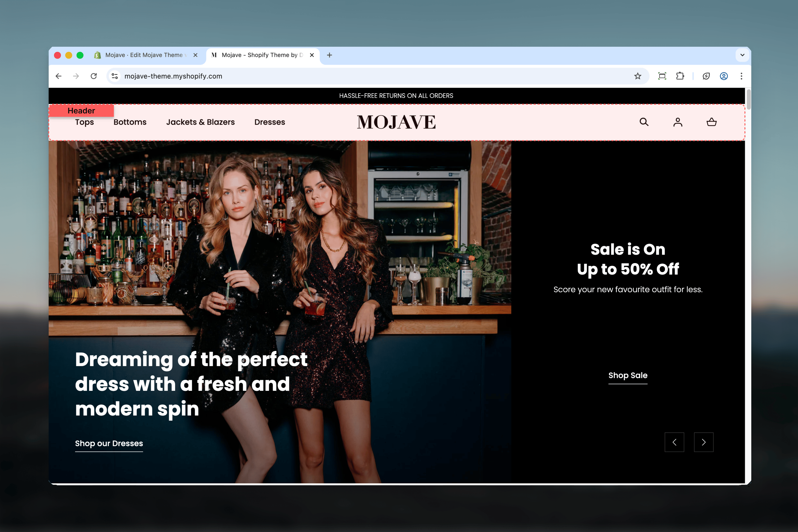
Task: Click the Shop our Dresses link
Action: 109,444
